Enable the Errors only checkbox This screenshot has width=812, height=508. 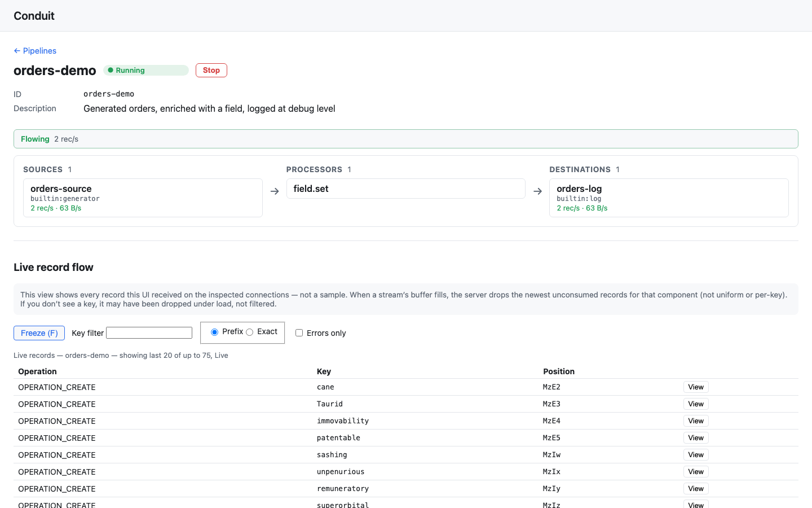click(x=299, y=333)
